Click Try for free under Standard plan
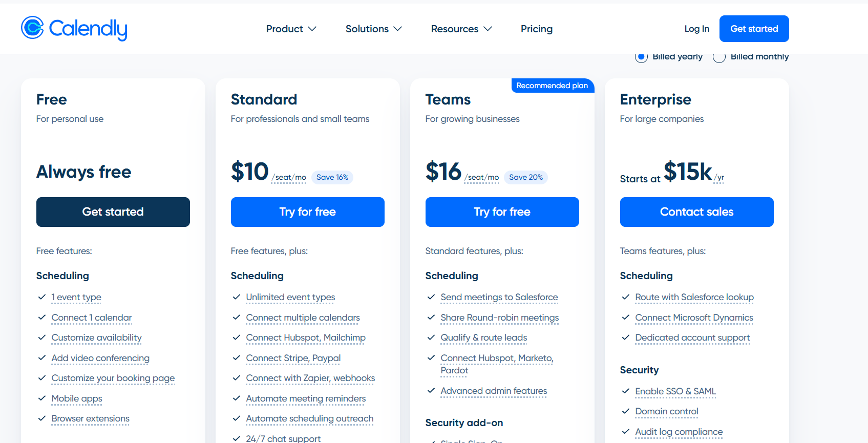 [x=307, y=212]
